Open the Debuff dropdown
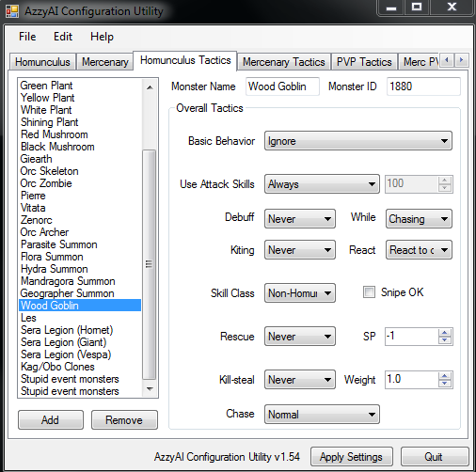476x472 pixels. click(300, 219)
